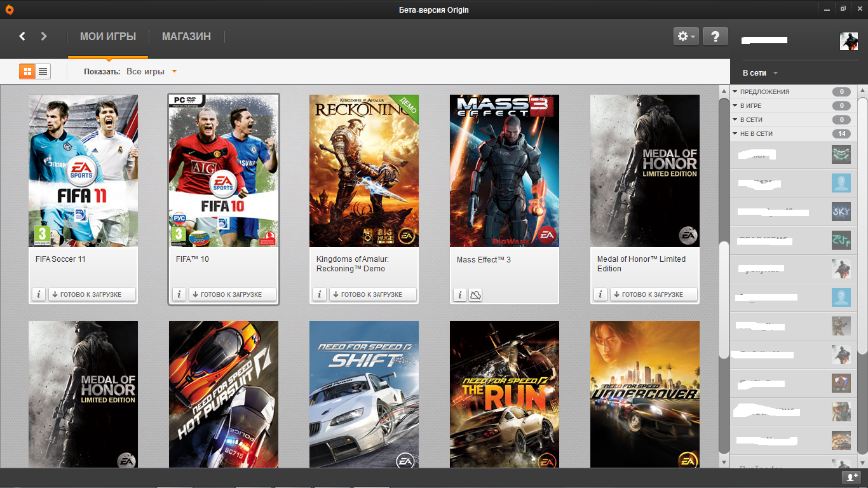Download FIFA 10
This screenshot has width=868, height=488.
click(x=233, y=294)
